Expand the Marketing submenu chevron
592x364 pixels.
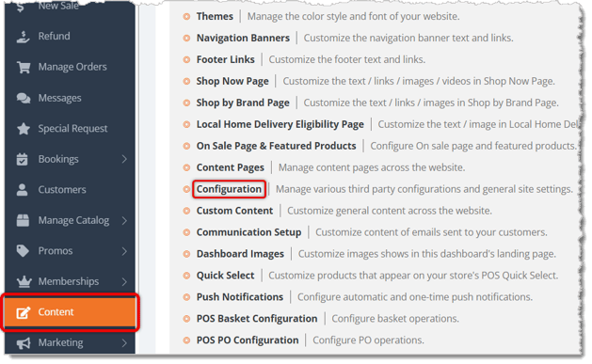point(124,343)
